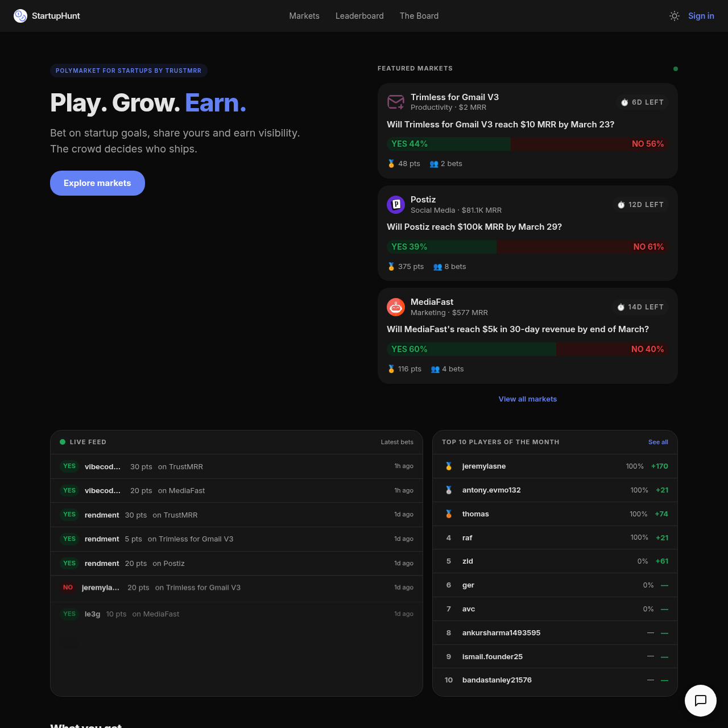Viewport: 728px width, 728px height.
Task: Click the stopwatch icon beside 6D LEFT
Action: click(624, 102)
